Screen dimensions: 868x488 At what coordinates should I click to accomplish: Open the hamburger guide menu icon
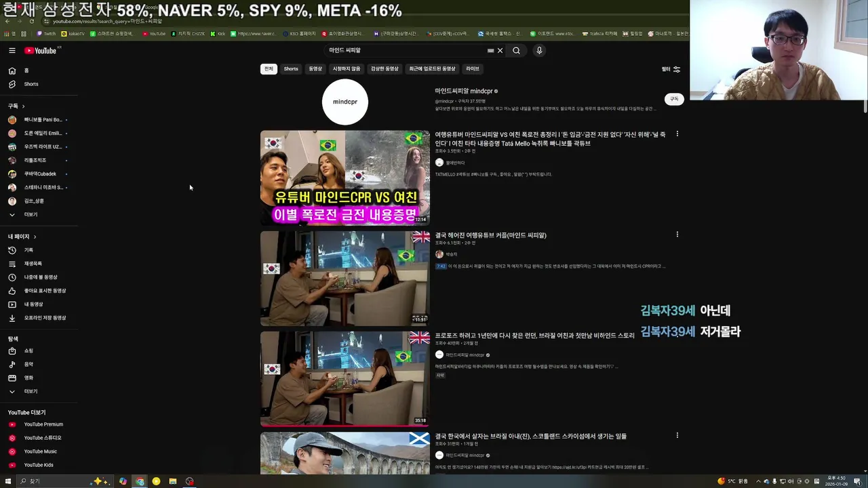(12, 51)
